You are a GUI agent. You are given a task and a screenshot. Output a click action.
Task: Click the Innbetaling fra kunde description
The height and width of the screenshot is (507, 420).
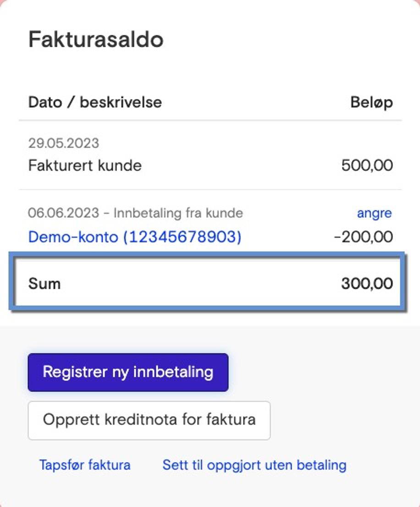(x=181, y=213)
